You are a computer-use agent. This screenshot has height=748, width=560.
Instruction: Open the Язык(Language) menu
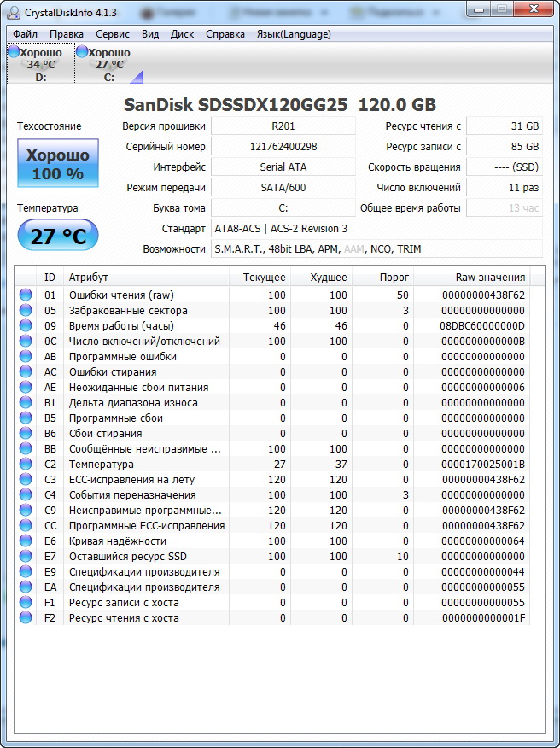pos(294,34)
